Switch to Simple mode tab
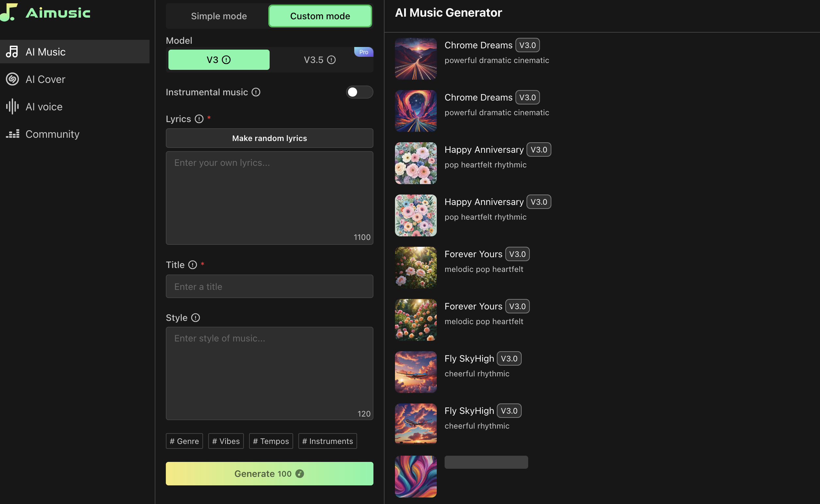Screen dimensions: 820x504 coord(219,15)
